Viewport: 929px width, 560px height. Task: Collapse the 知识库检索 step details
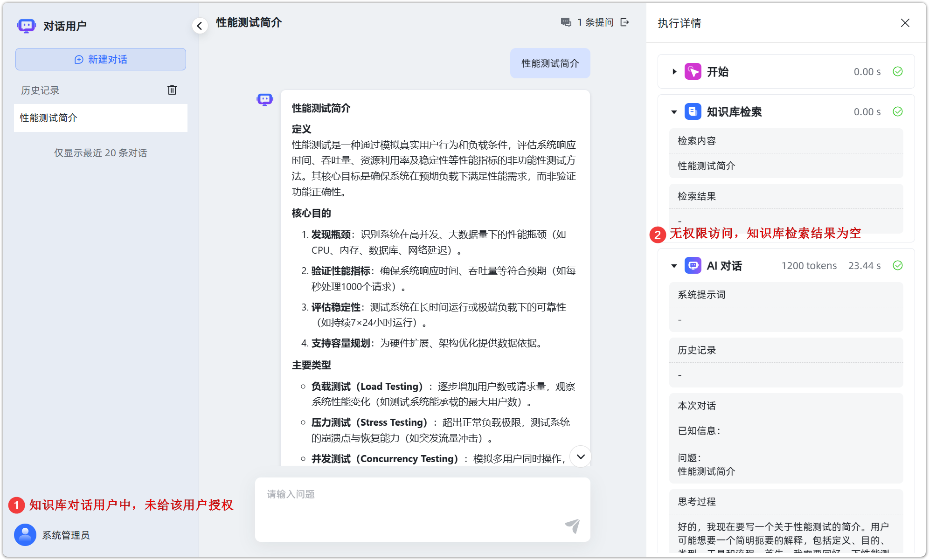click(x=673, y=112)
